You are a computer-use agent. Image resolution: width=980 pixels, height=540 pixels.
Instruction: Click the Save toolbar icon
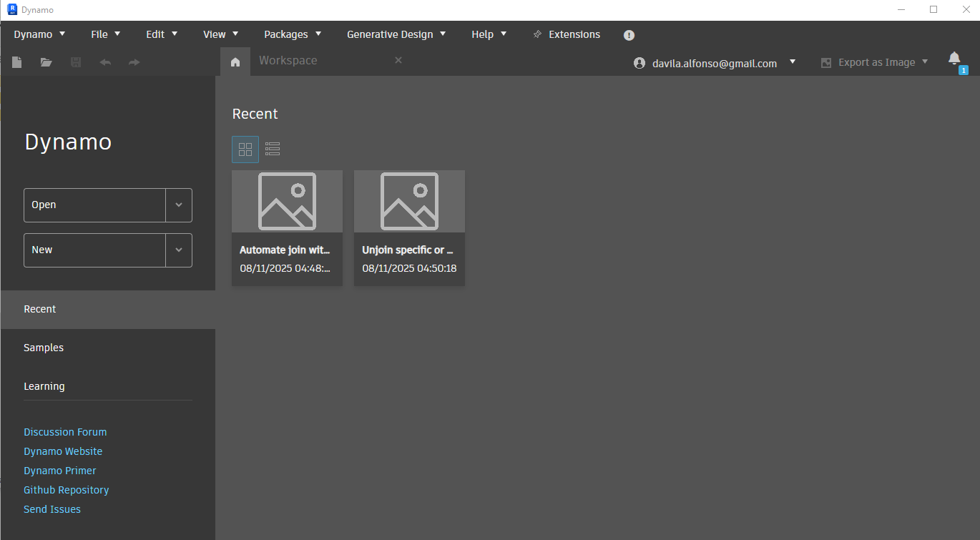pyautogui.click(x=75, y=62)
